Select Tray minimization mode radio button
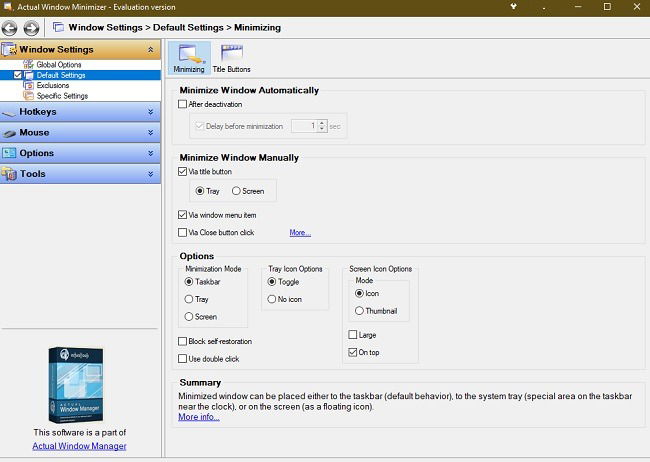The image size is (650, 462). pos(189,299)
